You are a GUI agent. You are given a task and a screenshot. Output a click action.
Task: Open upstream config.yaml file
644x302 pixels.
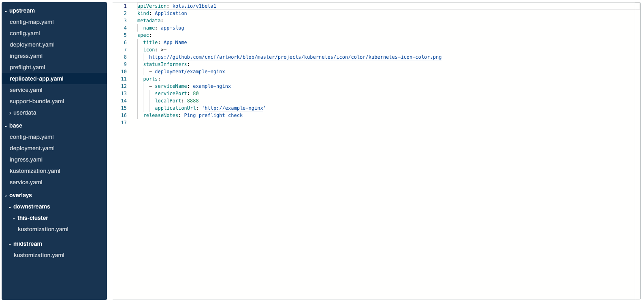click(x=25, y=34)
